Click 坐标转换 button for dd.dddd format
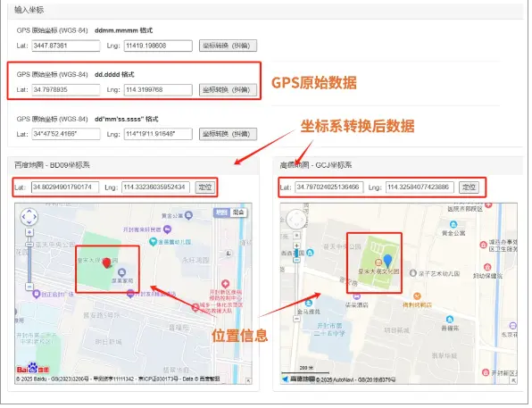532x408 pixels. click(228, 89)
